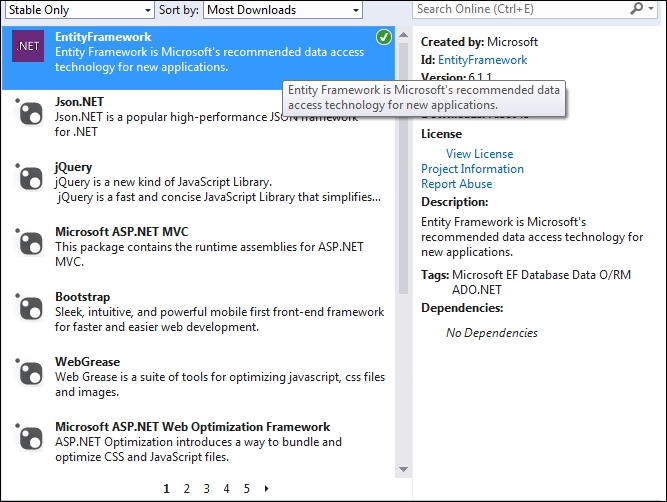Click the Bootstrap package icon
Screen dimensions: 667x502
pyautogui.click(x=30, y=308)
